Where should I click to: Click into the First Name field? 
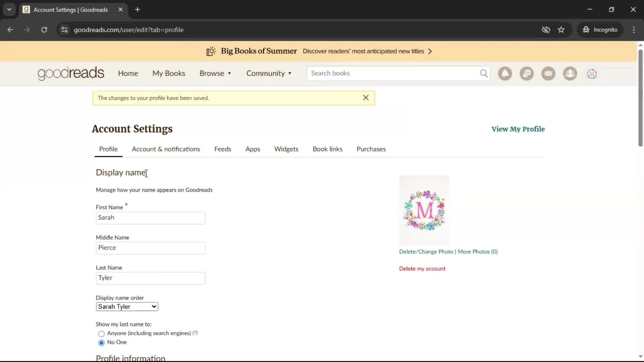click(x=151, y=218)
